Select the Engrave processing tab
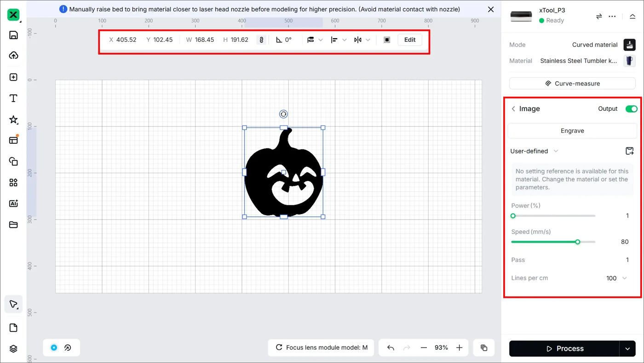Viewport: 644px width, 363px height. coord(572,130)
